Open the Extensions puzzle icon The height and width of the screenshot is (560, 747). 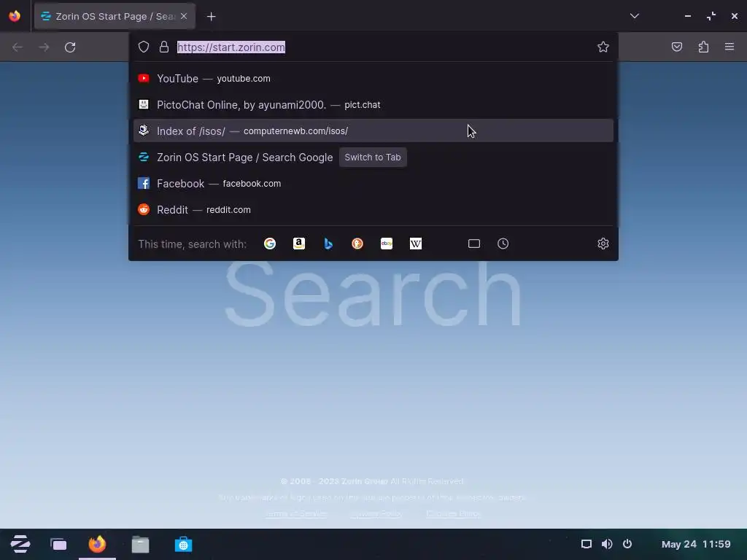pos(703,47)
